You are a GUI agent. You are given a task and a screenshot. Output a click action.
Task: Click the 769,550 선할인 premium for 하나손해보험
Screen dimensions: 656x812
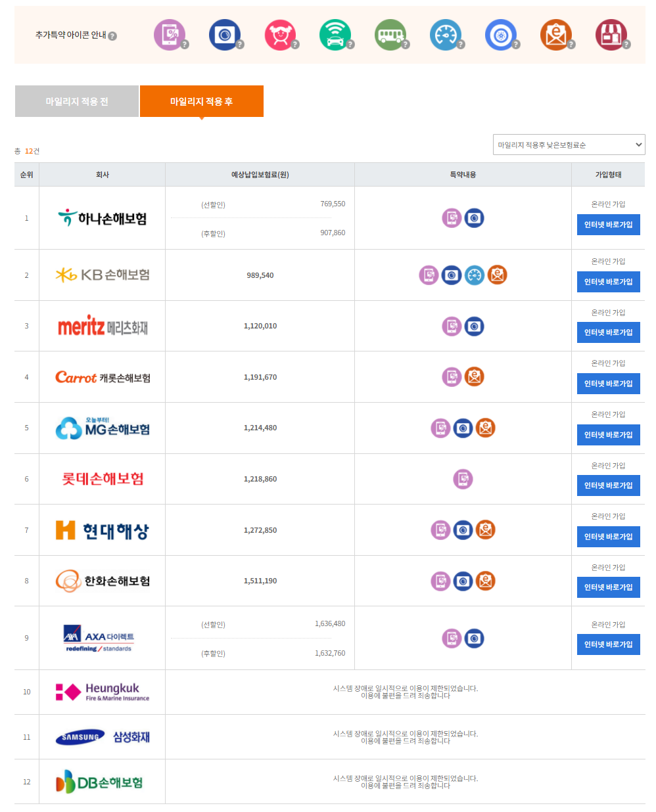tap(333, 204)
